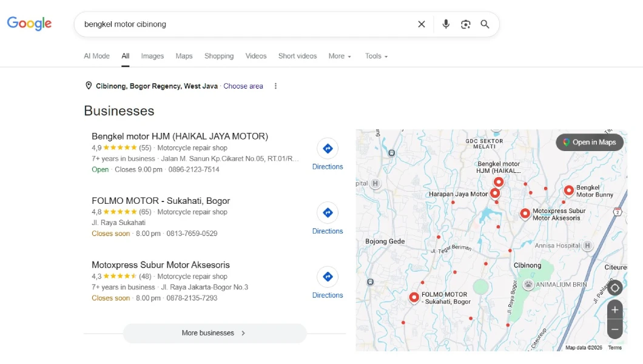Click the Bojong Gede label on map
This screenshot has height=364, width=643.
(385, 241)
